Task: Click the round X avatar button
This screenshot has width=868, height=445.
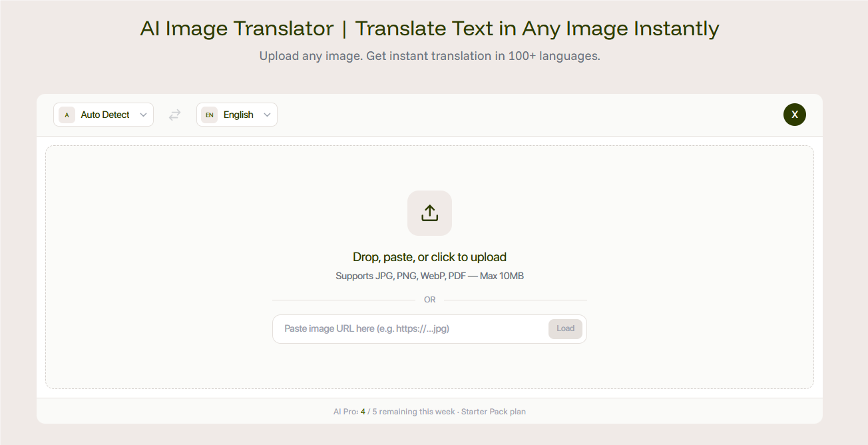Action: (x=794, y=115)
